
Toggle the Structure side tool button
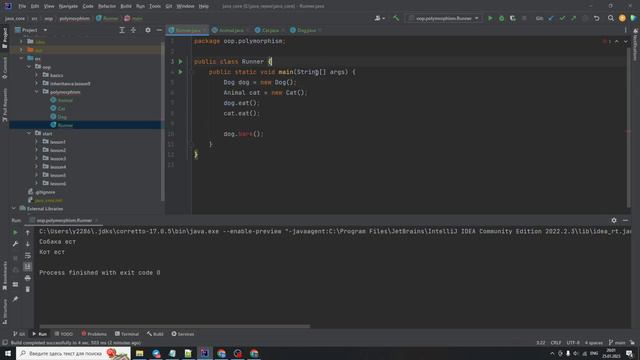click(4, 311)
